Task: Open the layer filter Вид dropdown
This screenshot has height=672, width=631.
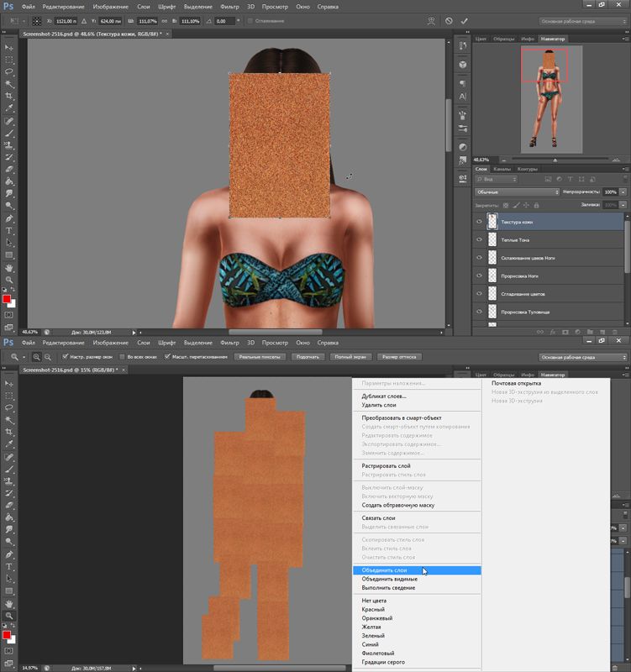Action: click(x=497, y=179)
